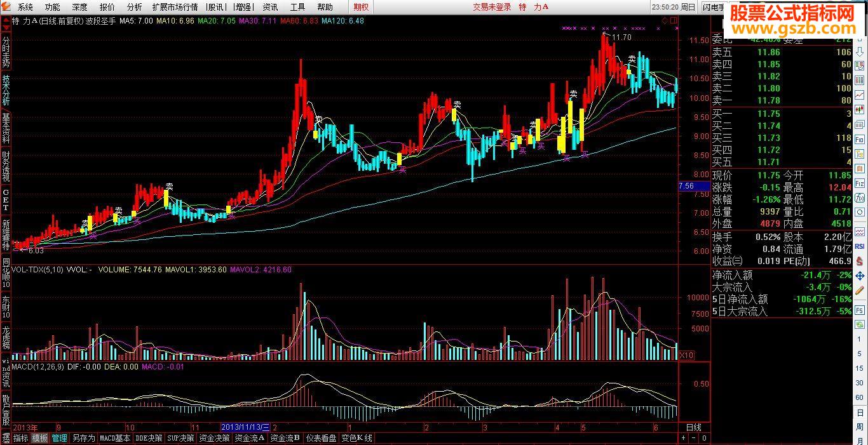Select the pencil drawing tool icon
Viewport: 868px width, 445px height.
pos(859,290)
